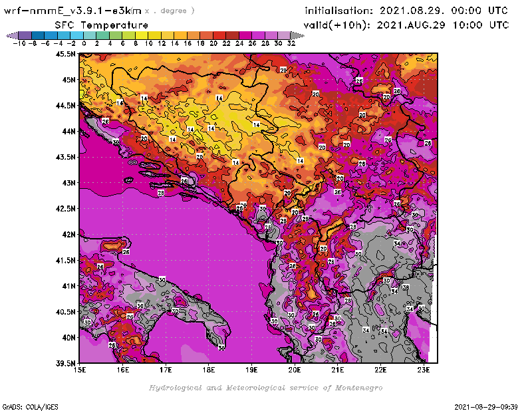Select the '0' value under the colorbar
Screen dimensions: 532x411
[x=84, y=43]
